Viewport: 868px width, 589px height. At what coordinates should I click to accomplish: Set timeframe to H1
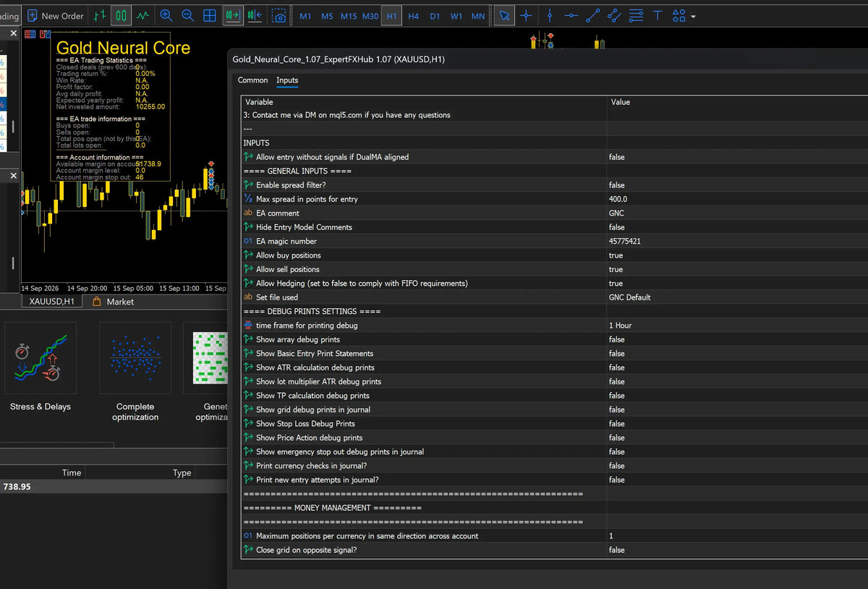391,16
